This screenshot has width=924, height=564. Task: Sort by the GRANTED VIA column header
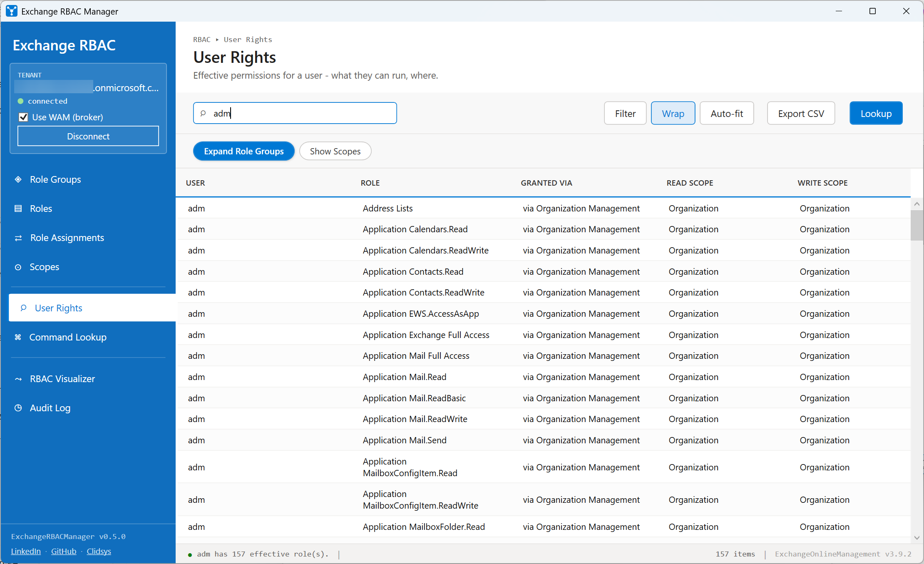[546, 183]
